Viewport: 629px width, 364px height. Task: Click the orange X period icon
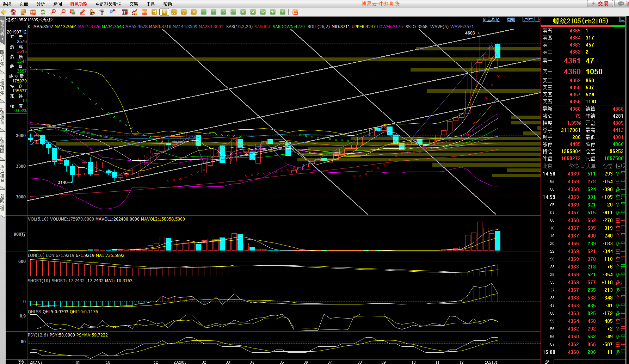[x=194, y=12]
